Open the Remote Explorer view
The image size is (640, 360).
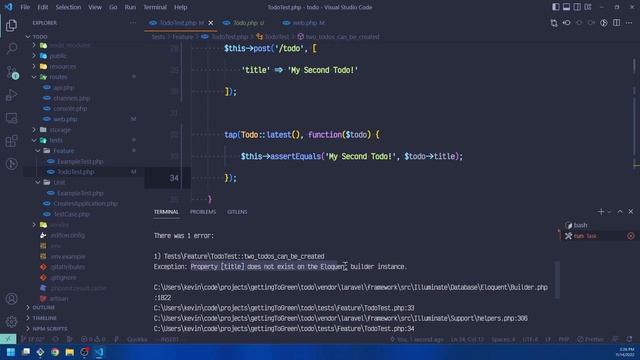[x=11, y=118]
